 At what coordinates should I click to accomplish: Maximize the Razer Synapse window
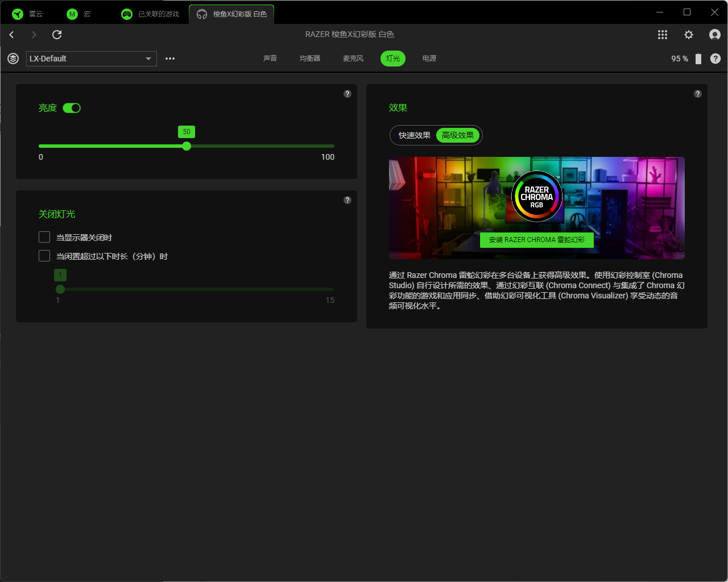[x=687, y=12]
